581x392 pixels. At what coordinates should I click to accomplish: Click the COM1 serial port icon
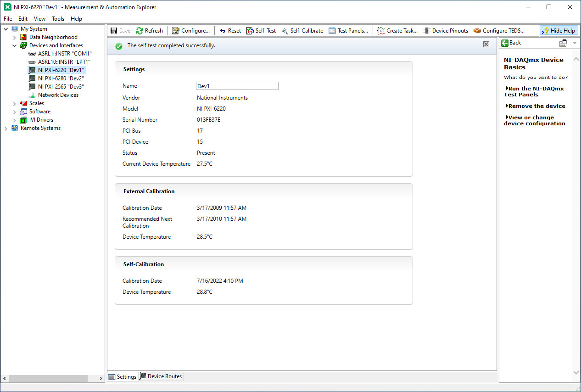click(32, 54)
